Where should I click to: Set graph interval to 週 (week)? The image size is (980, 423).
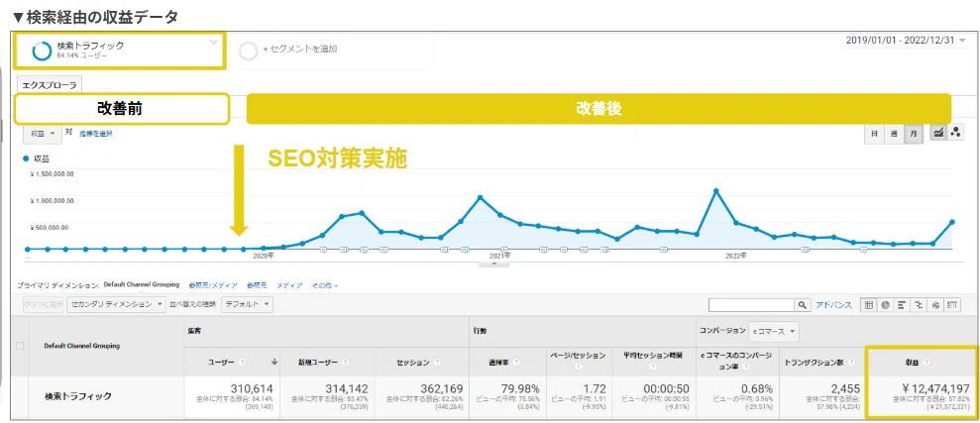click(x=894, y=135)
